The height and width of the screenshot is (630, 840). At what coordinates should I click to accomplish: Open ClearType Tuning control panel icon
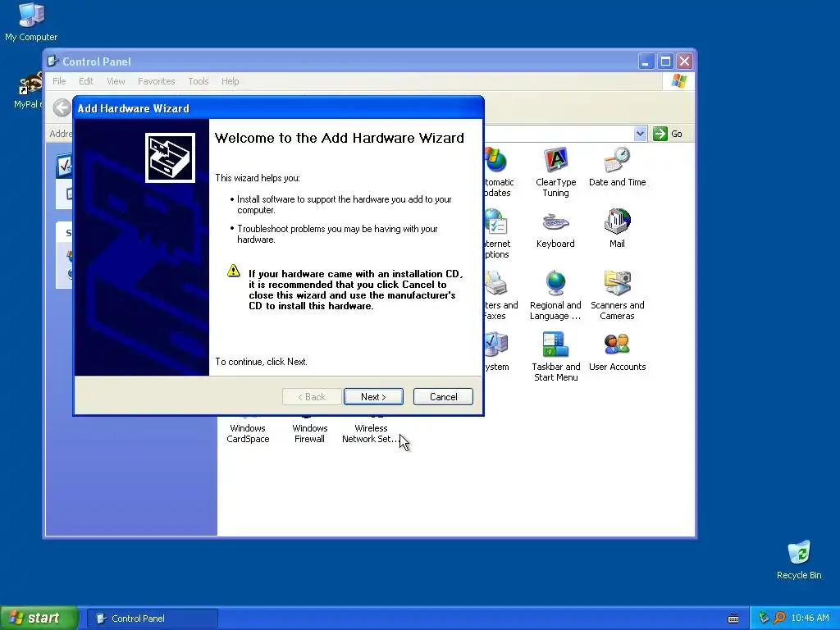pos(555,172)
